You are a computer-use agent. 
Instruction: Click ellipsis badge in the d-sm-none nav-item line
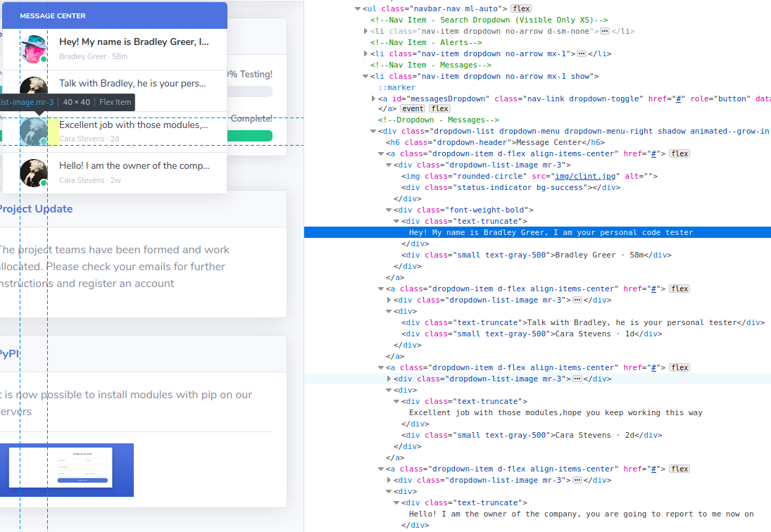pyautogui.click(x=604, y=31)
